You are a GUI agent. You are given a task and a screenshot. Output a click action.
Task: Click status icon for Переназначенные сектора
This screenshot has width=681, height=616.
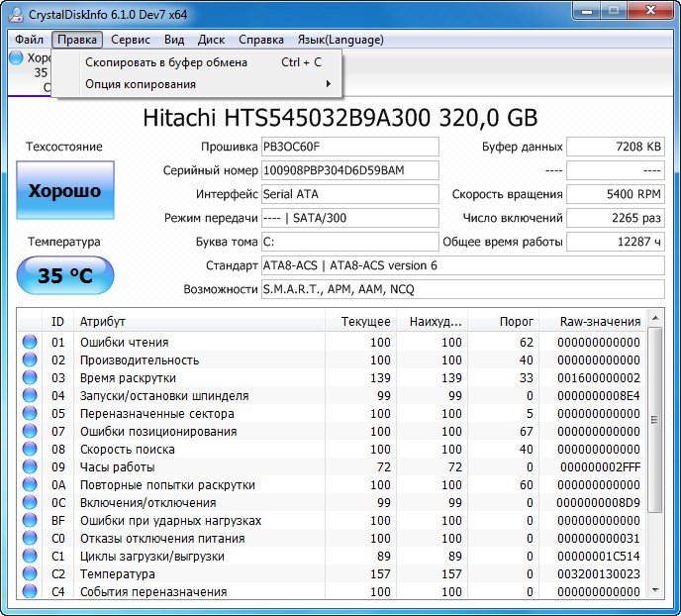coord(30,414)
